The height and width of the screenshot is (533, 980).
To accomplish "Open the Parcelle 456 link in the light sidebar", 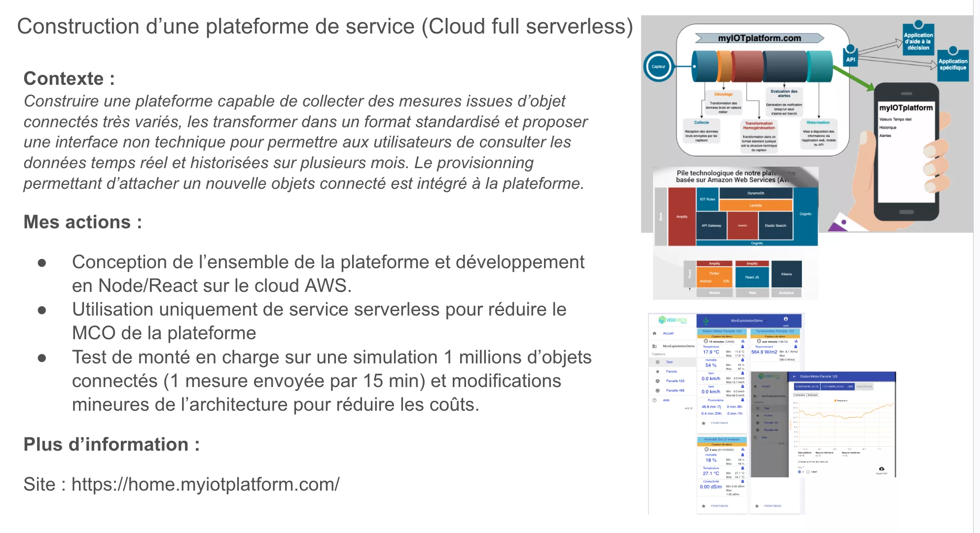I will 675,391.
